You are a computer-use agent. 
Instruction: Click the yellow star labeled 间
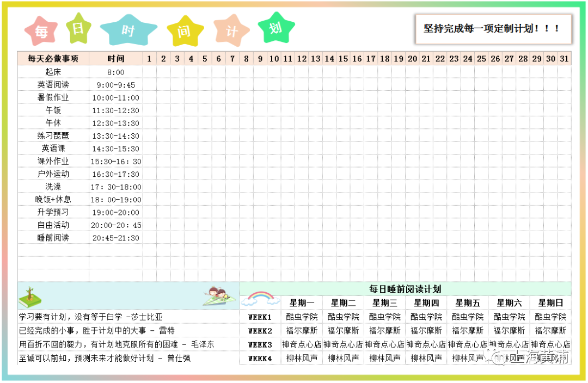tap(185, 31)
